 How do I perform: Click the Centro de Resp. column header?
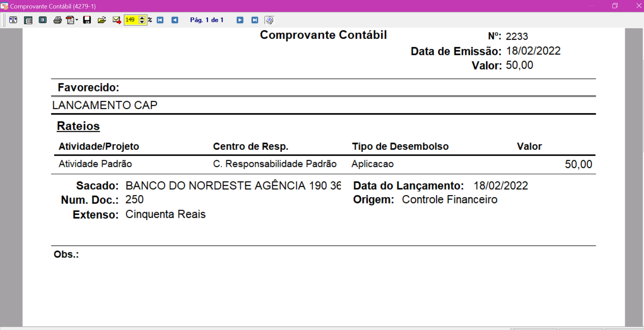[251, 147]
